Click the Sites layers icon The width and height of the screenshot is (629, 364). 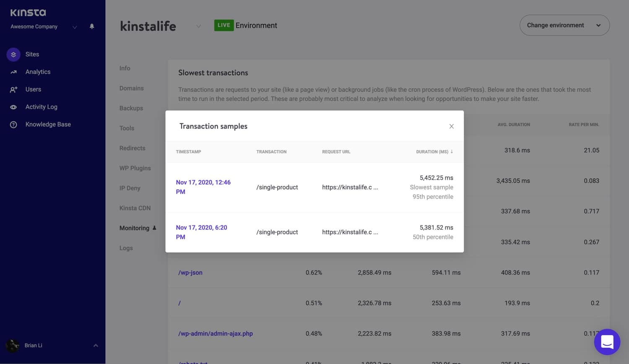pyautogui.click(x=13, y=54)
